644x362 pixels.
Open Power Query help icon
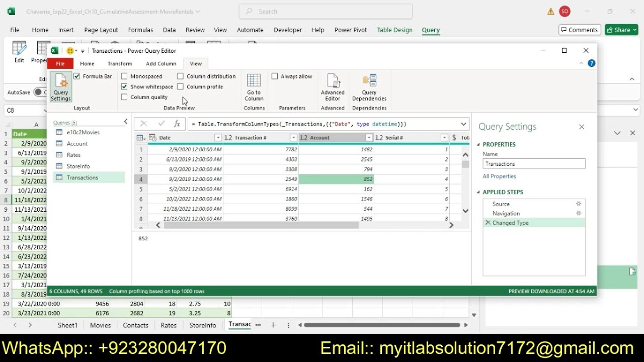[592, 63]
